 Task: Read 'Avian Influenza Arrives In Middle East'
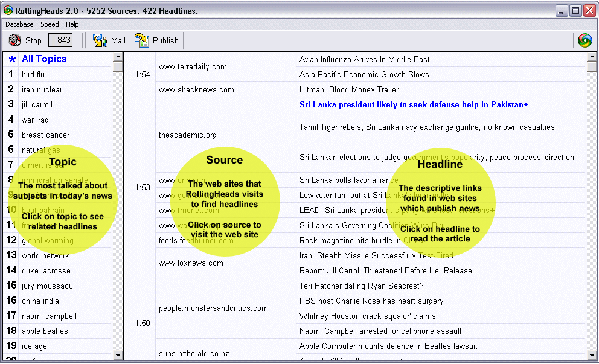pos(365,59)
